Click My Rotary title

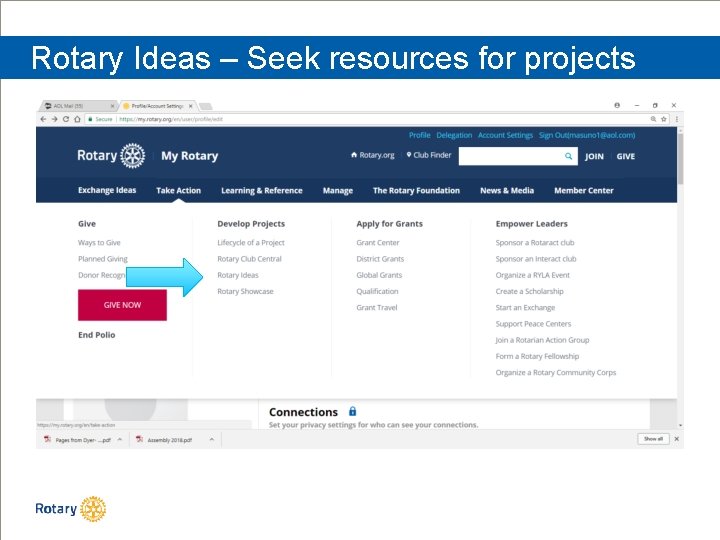pos(190,156)
